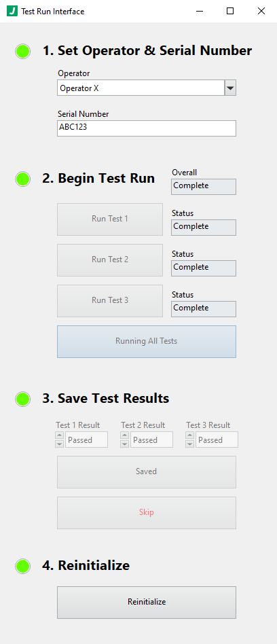The image size is (277, 644).
Task: Decrement the Test 2 Result spinner down
Action: (x=124, y=444)
